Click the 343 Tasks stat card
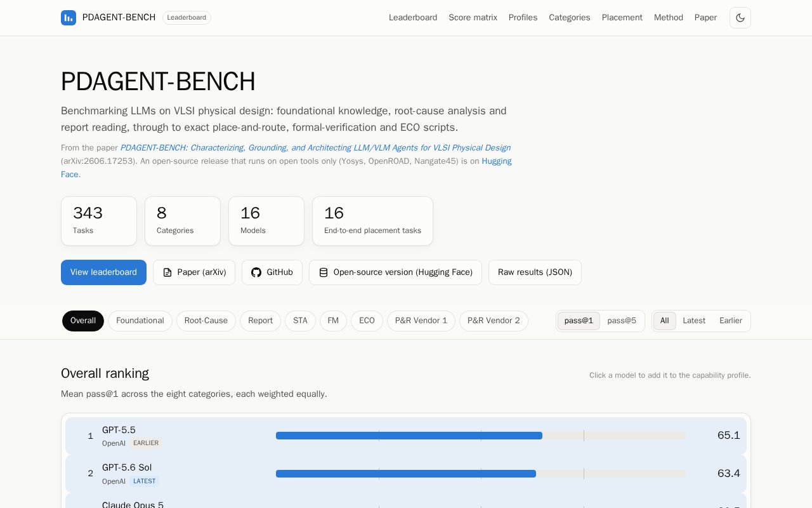 (x=99, y=221)
